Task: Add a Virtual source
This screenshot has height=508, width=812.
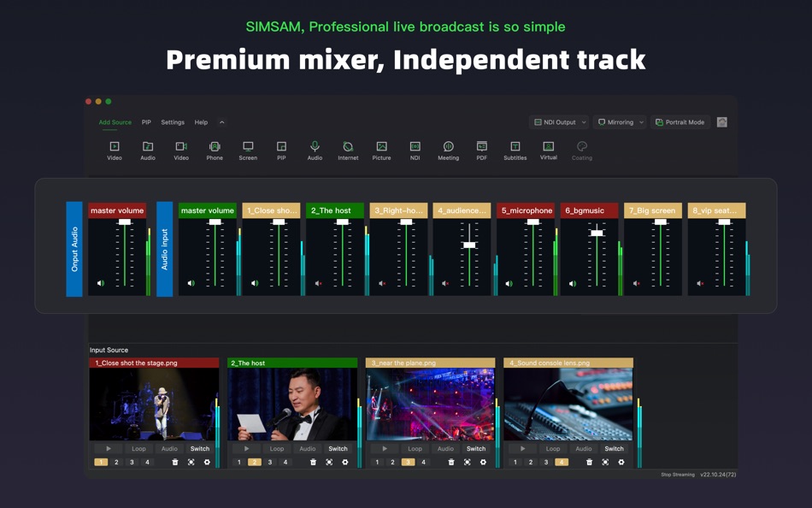Action: [x=549, y=151]
